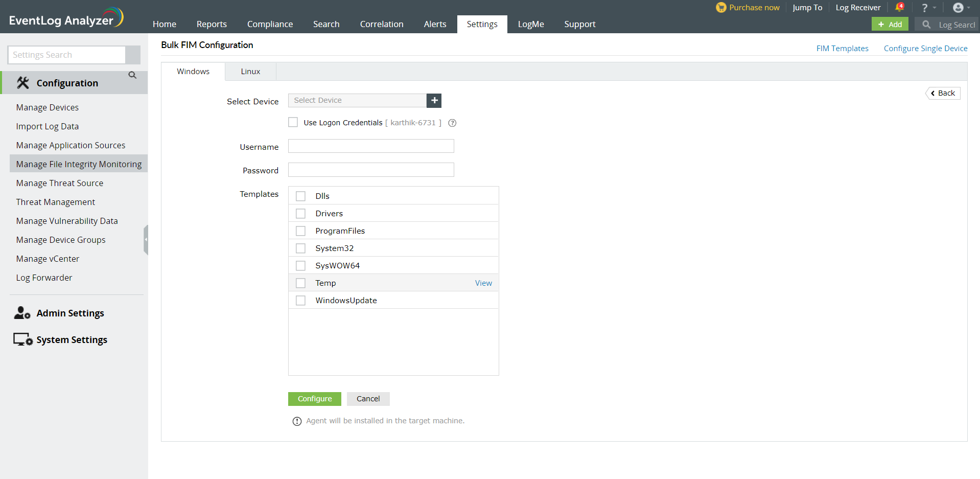The width and height of the screenshot is (980, 479).
Task: Open Manage Vulnerability Data
Action: pos(67,221)
